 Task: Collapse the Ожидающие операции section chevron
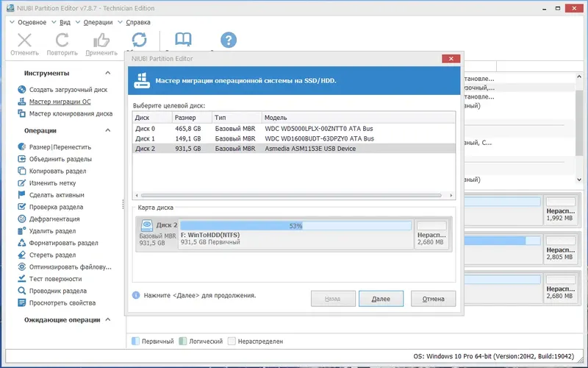tap(108, 319)
